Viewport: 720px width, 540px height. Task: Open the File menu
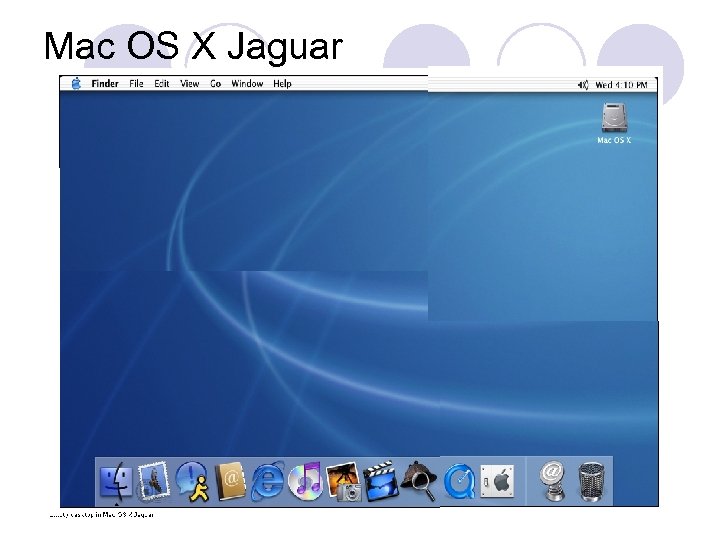coord(136,84)
